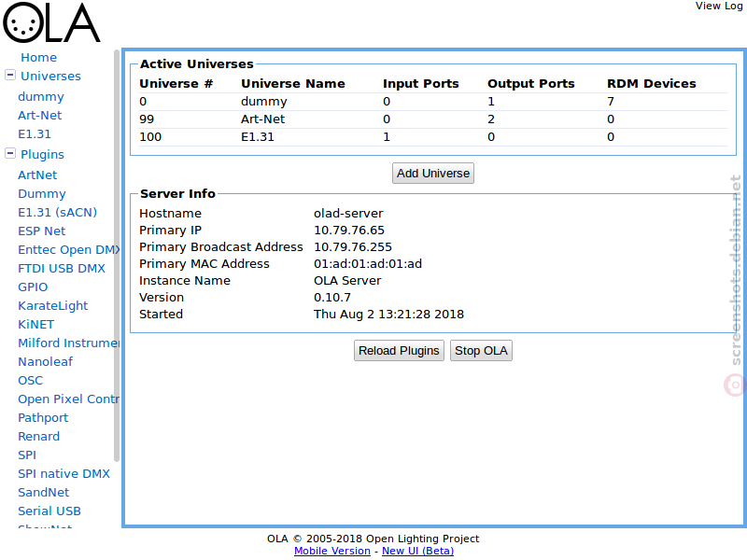Open the KarateLight plugin
This screenshot has width=747, height=560.
[53, 306]
